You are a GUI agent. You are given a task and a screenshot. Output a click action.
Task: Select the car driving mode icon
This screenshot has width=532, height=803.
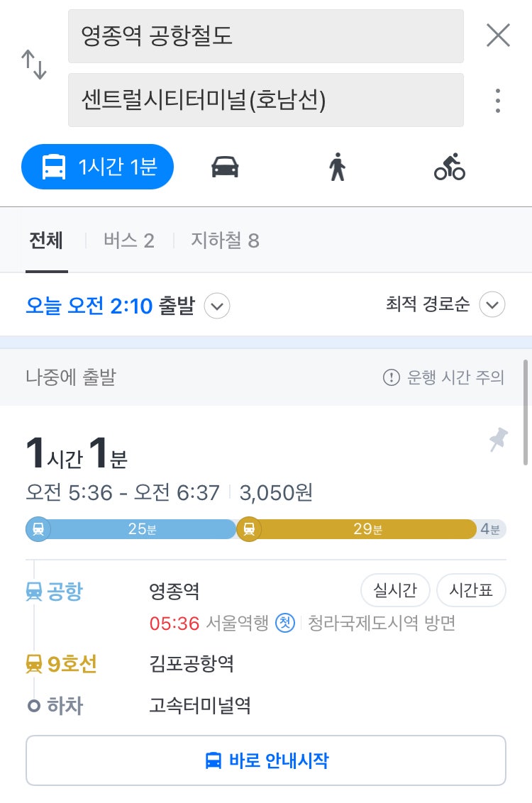point(225,167)
